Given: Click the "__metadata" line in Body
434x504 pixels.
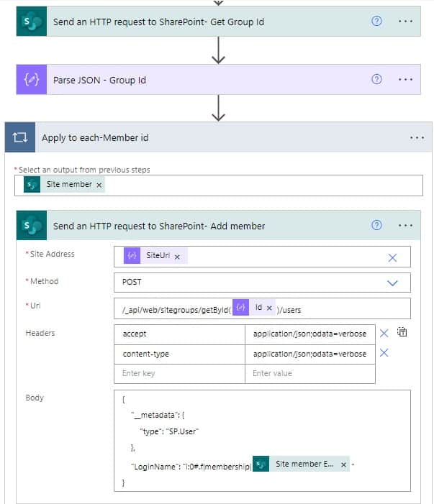Looking at the screenshot, I should coord(158,415).
